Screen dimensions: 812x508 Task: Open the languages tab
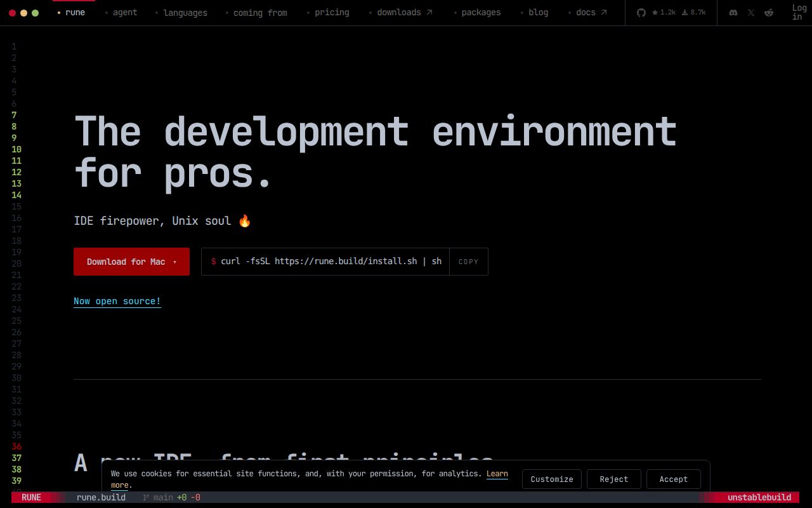[181, 13]
